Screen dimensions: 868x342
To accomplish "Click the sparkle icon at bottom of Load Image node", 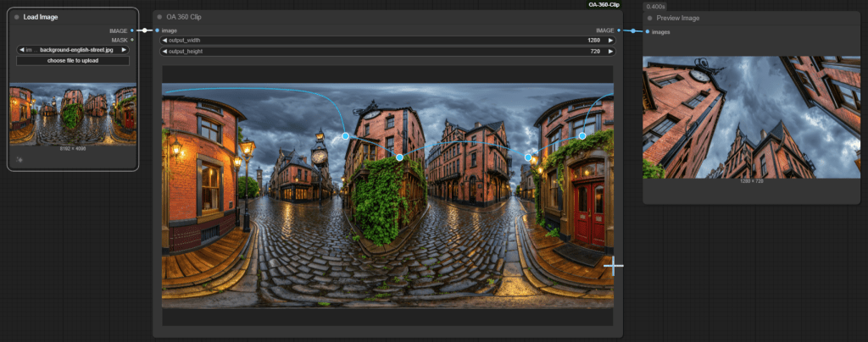I will tap(19, 159).
